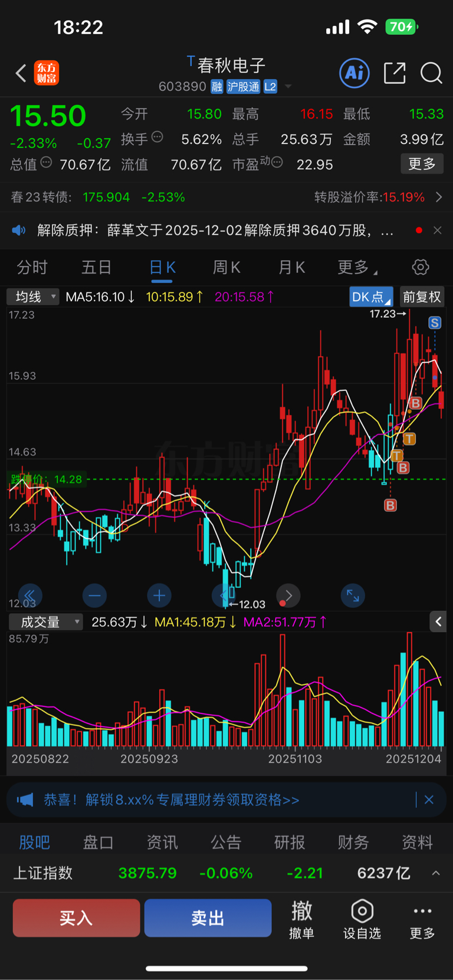The width and height of the screenshot is (453, 980).
Task: Tap the 融 margin trading badge
Action: point(217,87)
